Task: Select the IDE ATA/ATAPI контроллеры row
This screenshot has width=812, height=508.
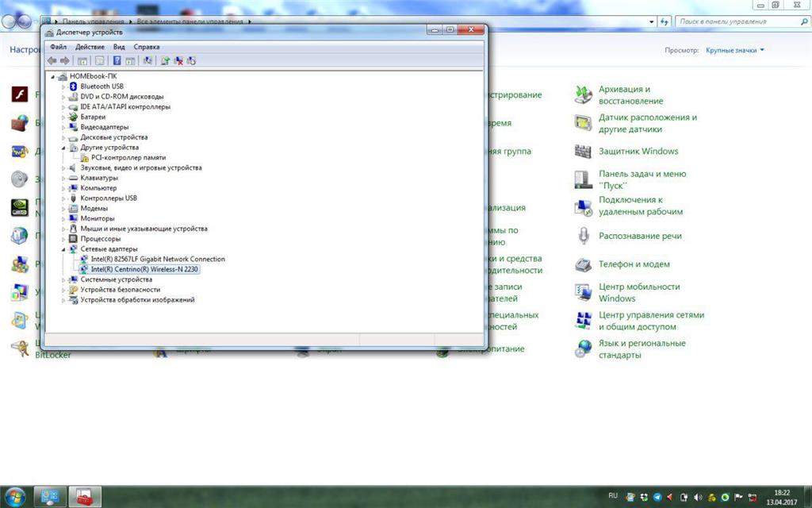Action: tap(124, 107)
